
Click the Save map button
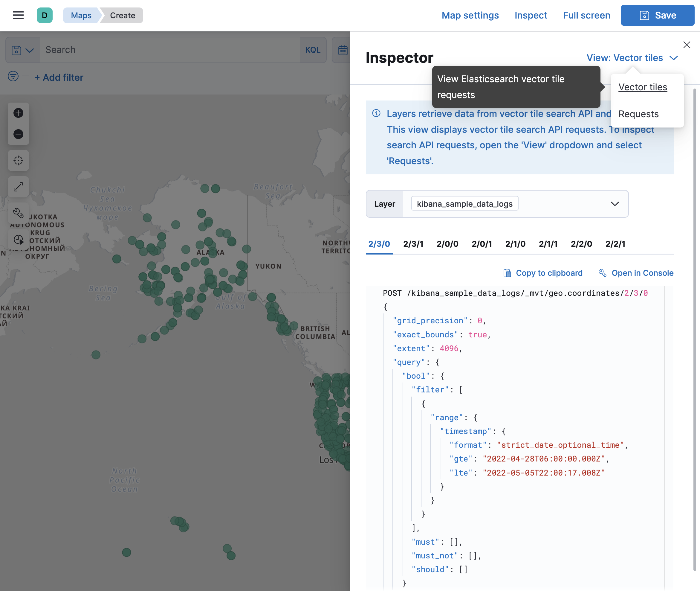[657, 16]
